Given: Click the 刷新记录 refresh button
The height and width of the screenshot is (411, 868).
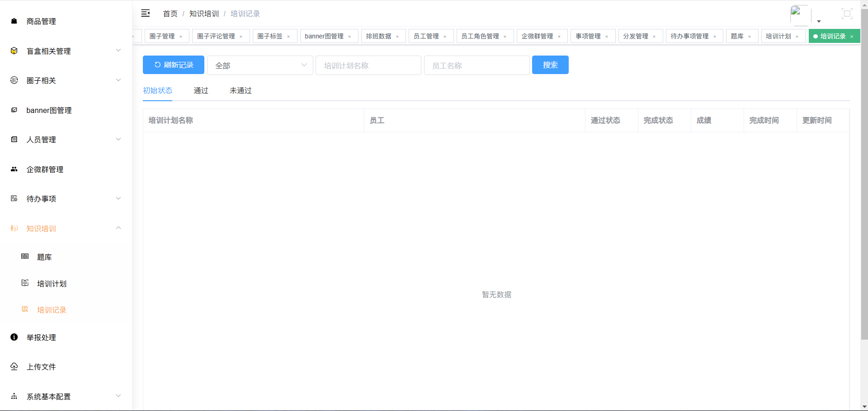Looking at the screenshot, I should (173, 65).
